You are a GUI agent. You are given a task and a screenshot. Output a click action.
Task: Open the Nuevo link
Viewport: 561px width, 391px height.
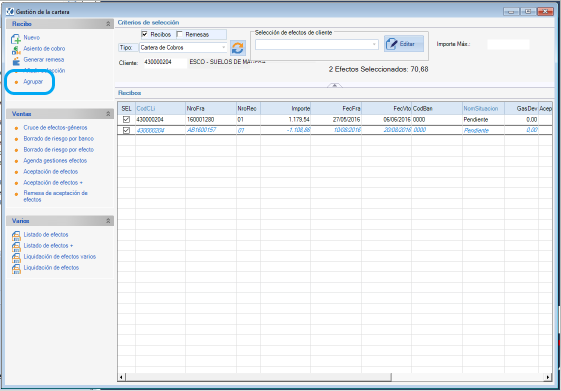31,38
